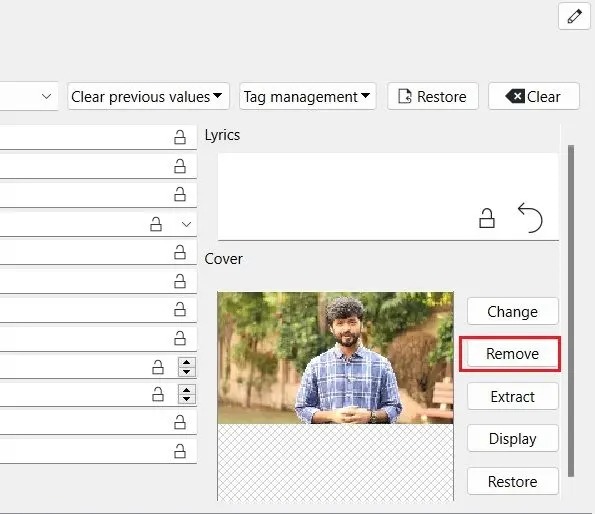The height and width of the screenshot is (514, 595).
Task: Expand the chevron dropdown in the field list
Action: (186, 224)
